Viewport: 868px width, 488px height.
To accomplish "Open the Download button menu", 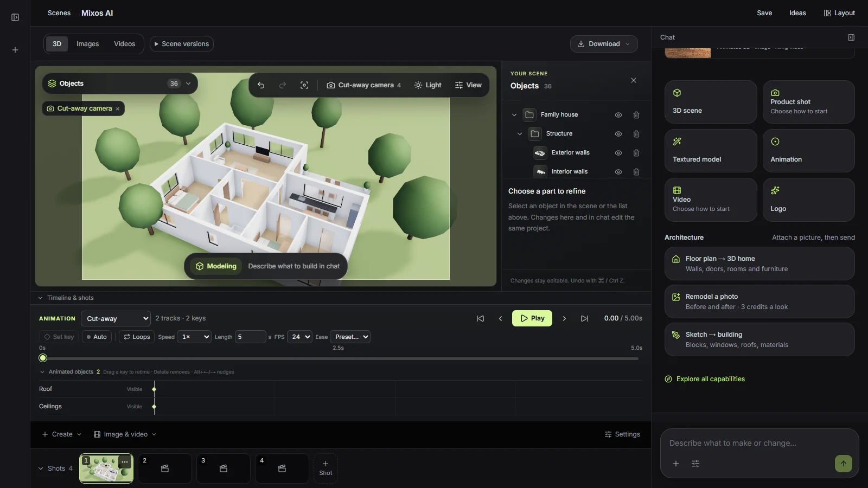I will (x=604, y=44).
